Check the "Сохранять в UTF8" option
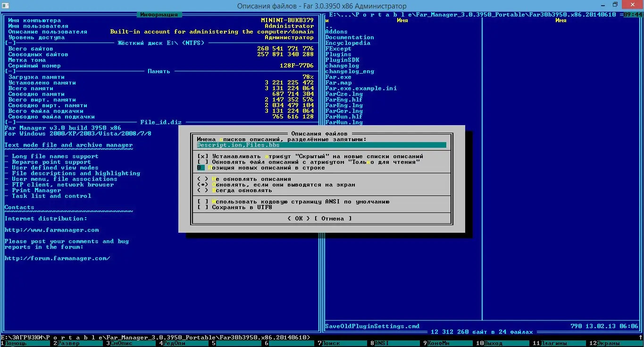Viewport: 644px width, 347px height. coord(202,207)
